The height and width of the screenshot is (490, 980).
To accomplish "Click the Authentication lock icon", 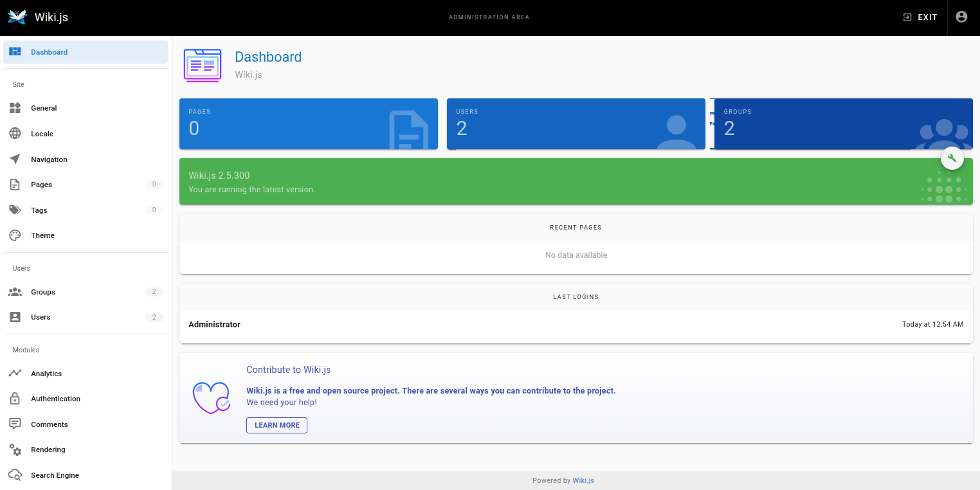I will (15, 399).
